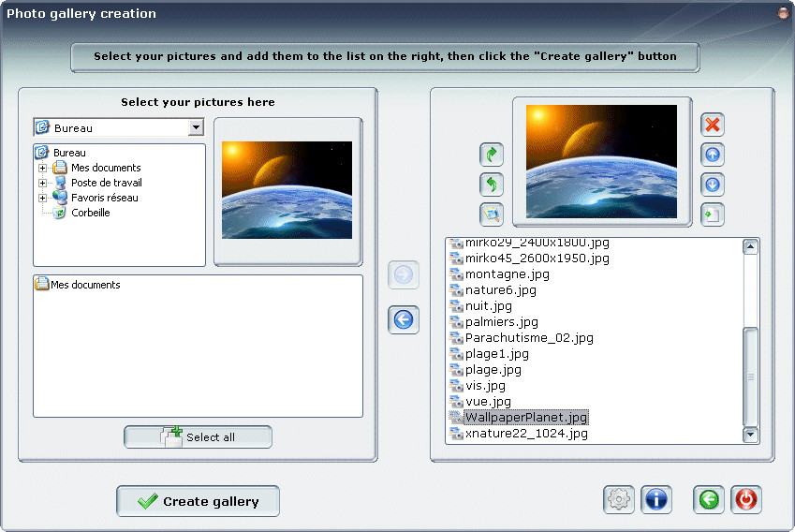
Task: Click the Corbeille recycle bin icon
Action: 60,213
